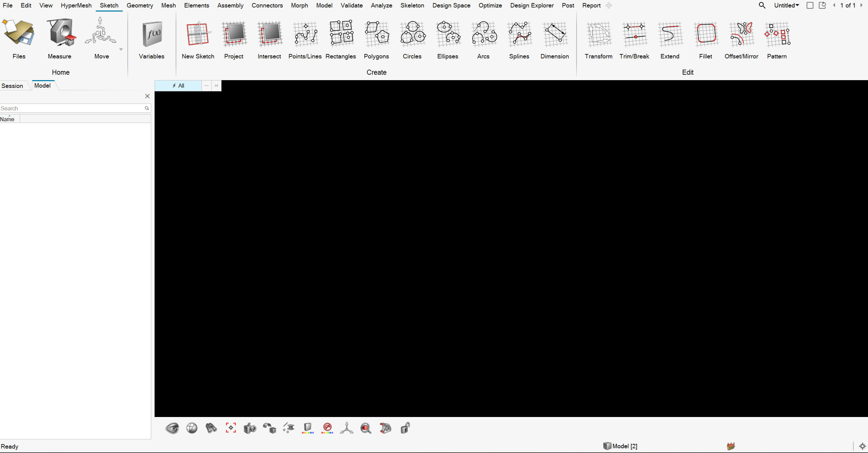Click the All filter button
The image size is (868, 453).
coord(178,86)
